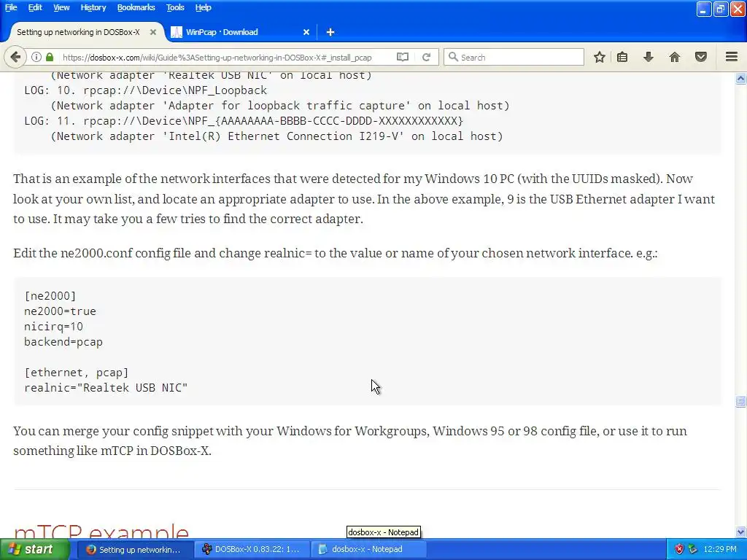Show site information via the info icon
Viewport: 747px width, 560px height.
pyautogui.click(x=36, y=57)
